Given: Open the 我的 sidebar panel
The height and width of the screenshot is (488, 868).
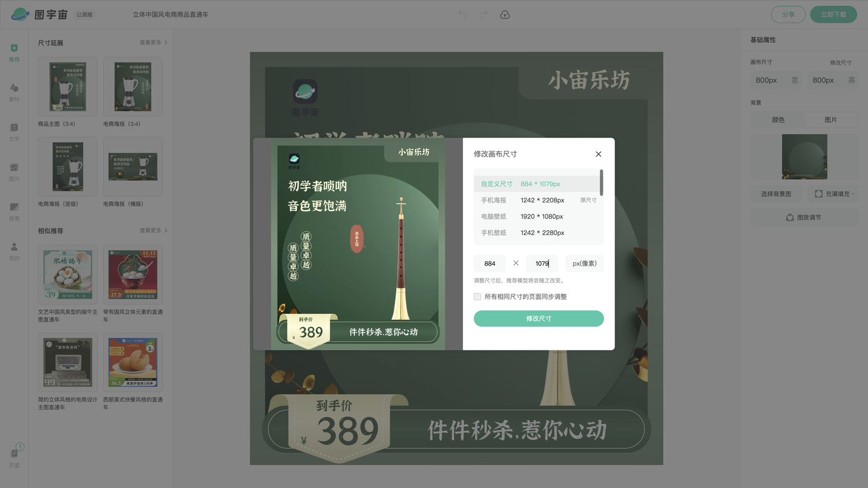Looking at the screenshot, I should pyautogui.click(x=14, y=252).
